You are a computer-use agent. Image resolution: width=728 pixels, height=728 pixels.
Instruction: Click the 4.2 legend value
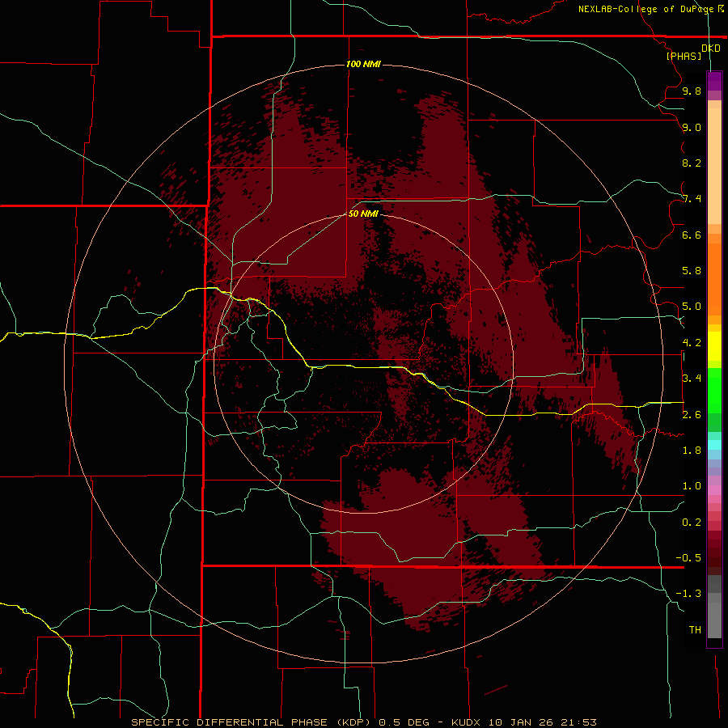pyautogui.click(x=692, y=343)
